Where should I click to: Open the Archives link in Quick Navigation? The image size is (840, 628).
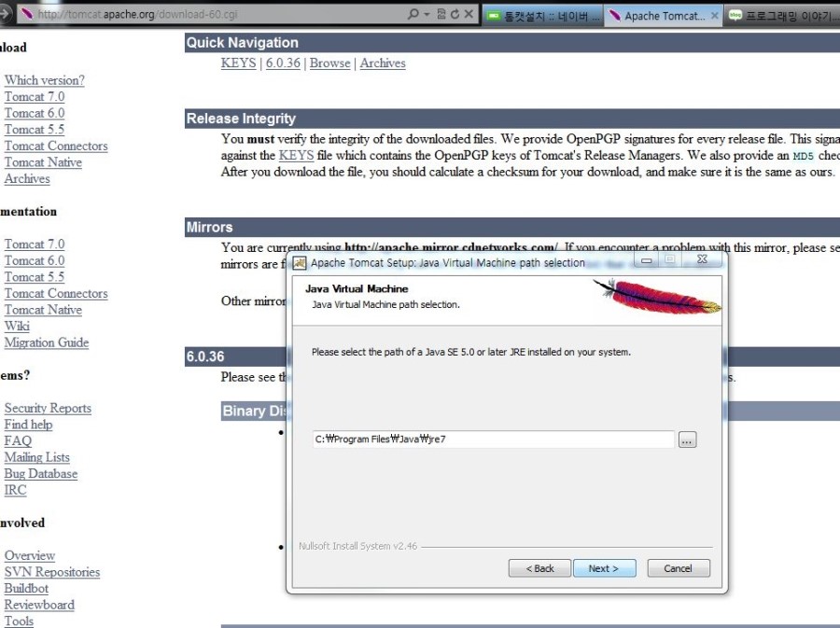pyautogui.click(x=383, y=63)
